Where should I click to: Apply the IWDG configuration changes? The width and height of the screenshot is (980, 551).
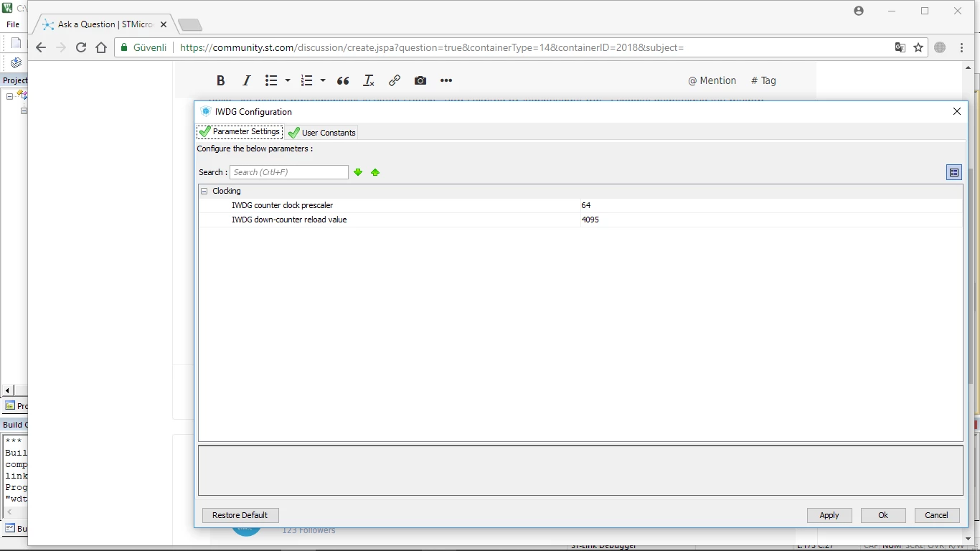829,515
